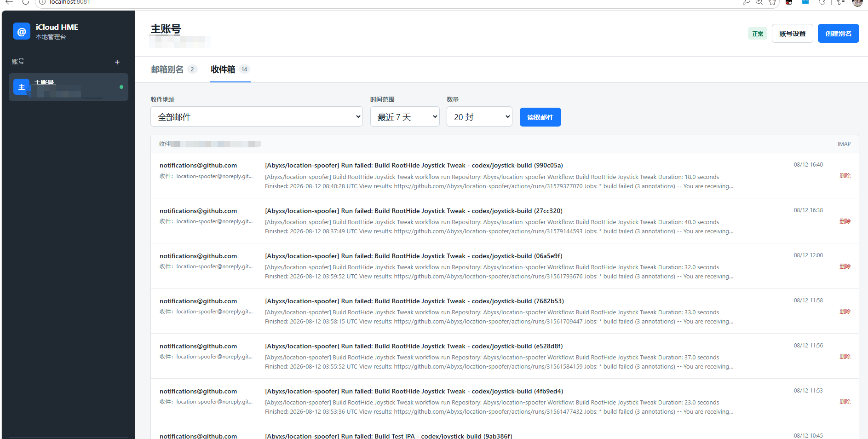Click the timestamp 08/12 12:00
This screenshot has height=439, width=868.
click(x=808, y=255)
